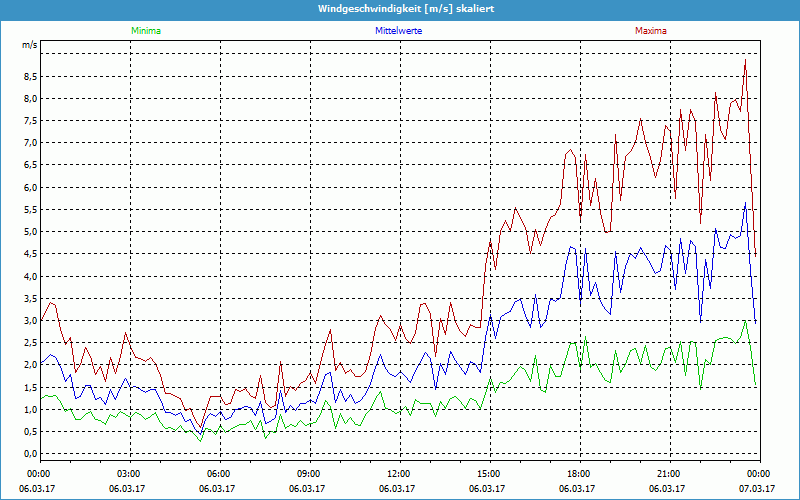Click the 1,5 value on the y-axis
Image resolution: width=800 pixels, height=500 pixels.
coord(30,387)
